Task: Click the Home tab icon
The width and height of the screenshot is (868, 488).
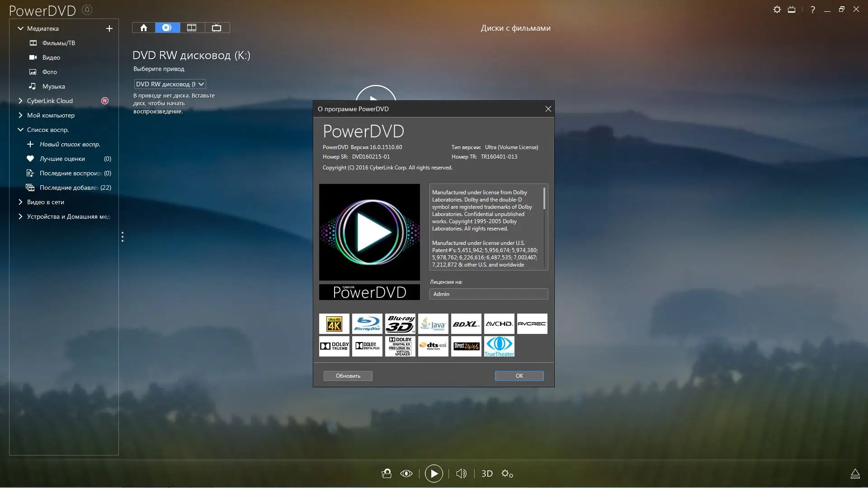Action: pos(144,28)
